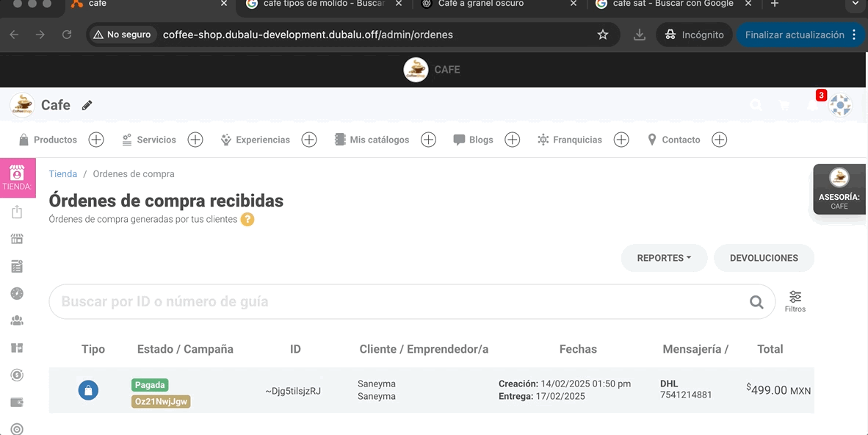The width and height of the screenshot is (868, 435).
Task: Select the customers icon in the left sidebar
Action: pos(16,320)
